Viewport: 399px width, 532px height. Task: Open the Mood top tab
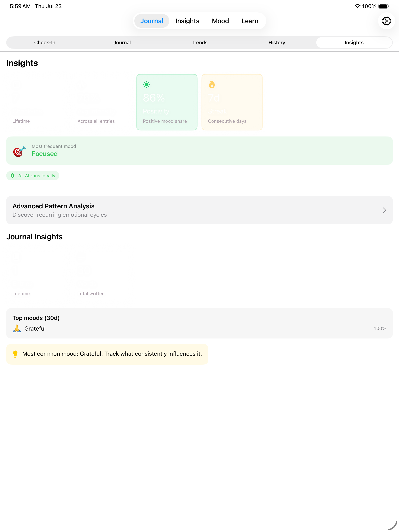coord(220,21)
